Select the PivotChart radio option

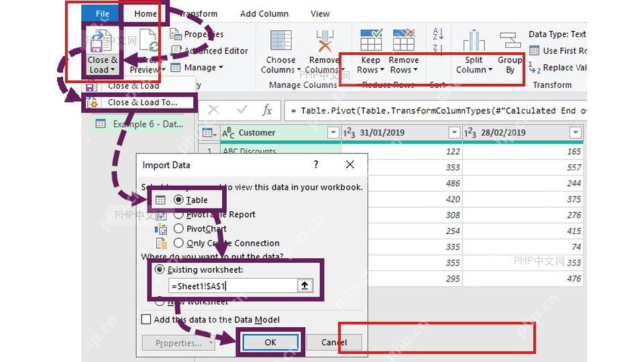178,229
